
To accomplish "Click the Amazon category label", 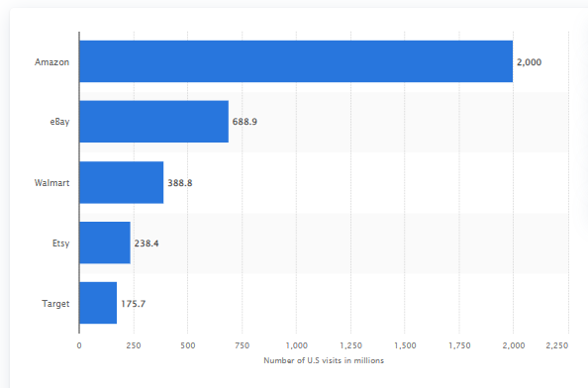I will coord(51,61).
